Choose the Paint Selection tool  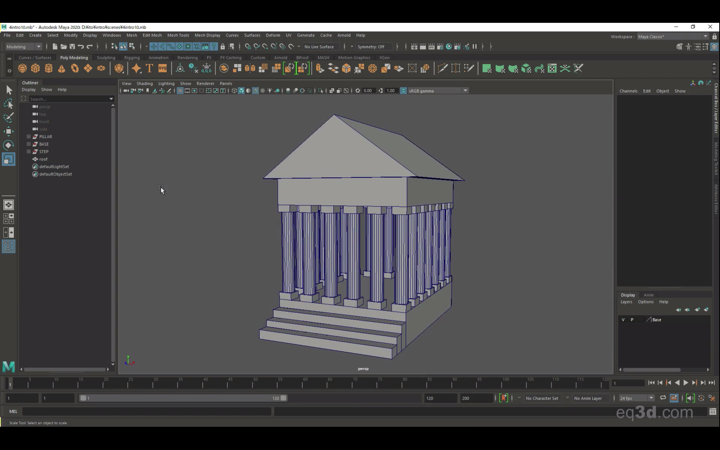tap(9, 117)
